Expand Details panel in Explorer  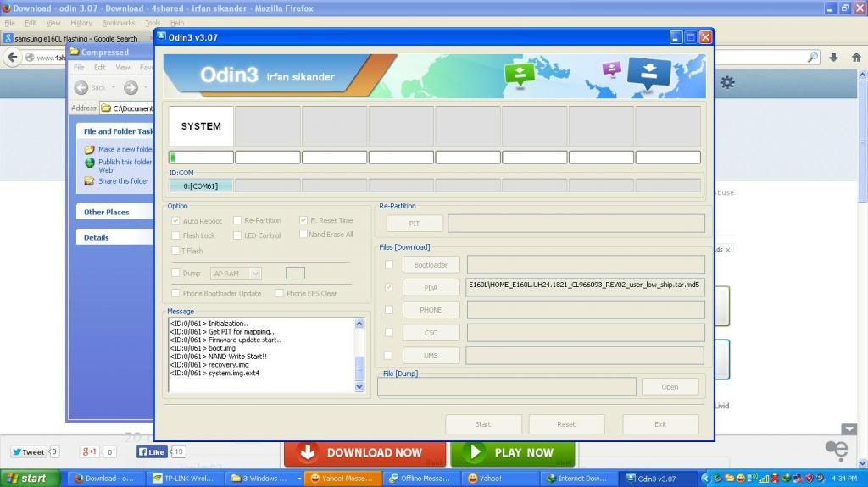click(x=114, y=237)
